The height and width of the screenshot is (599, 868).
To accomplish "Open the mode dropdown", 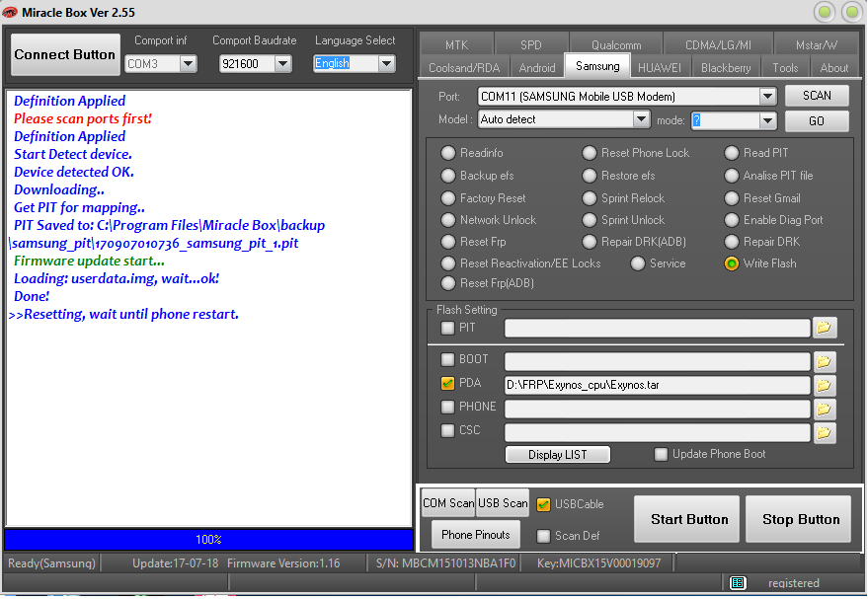I will click(767, 120).
